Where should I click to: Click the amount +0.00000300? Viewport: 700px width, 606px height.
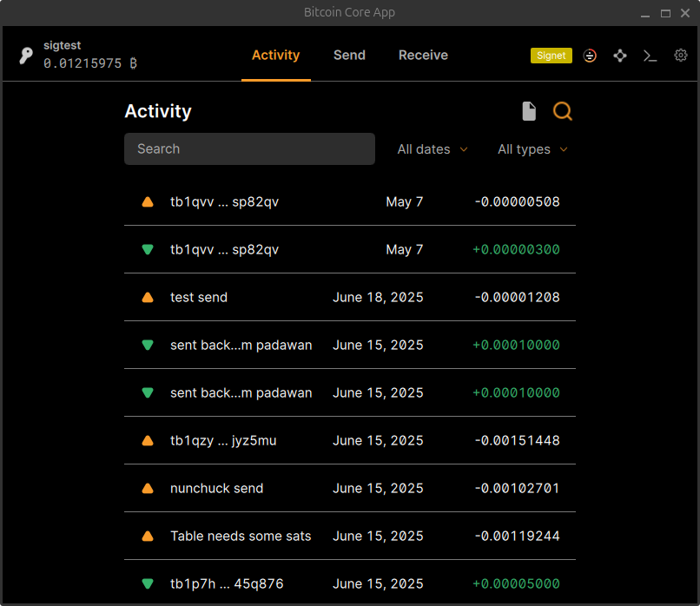(x=516, y=249)
